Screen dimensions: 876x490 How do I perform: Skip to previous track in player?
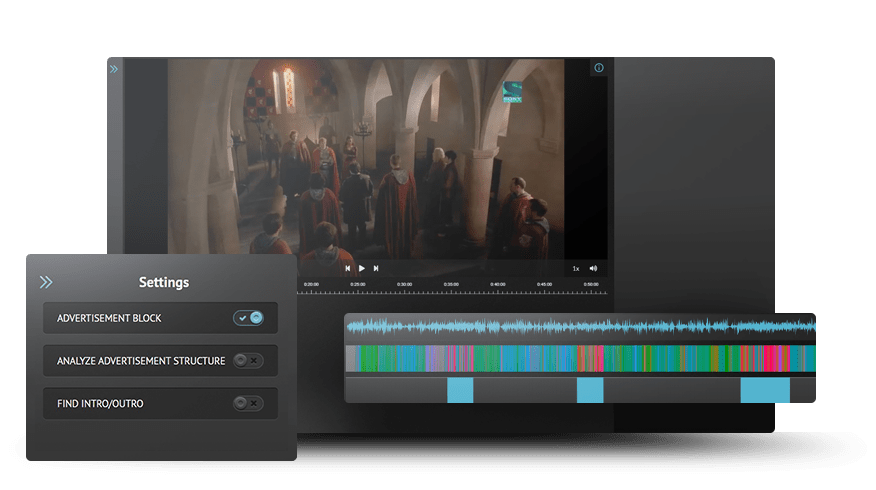347,268
